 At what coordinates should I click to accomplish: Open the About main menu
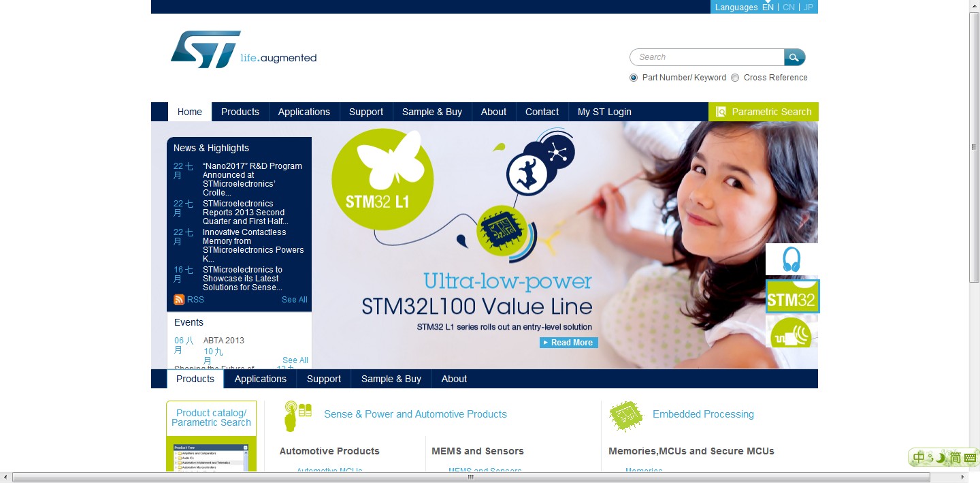[494, 112]
